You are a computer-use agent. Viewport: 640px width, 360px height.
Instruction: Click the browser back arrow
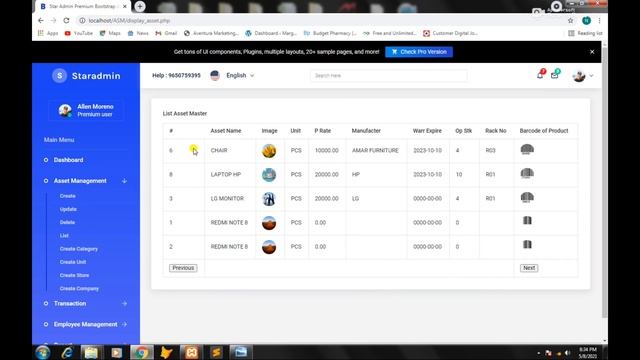click(41, 20)
